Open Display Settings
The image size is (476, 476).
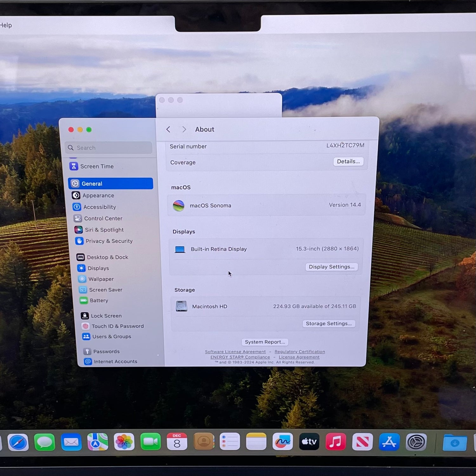pos(331,267)
